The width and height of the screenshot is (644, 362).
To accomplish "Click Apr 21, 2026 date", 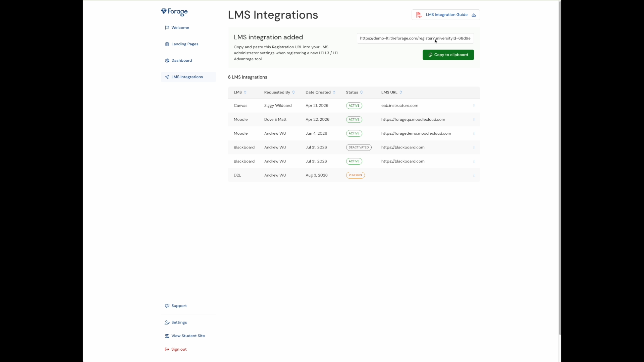I will (x=317, y=106).
